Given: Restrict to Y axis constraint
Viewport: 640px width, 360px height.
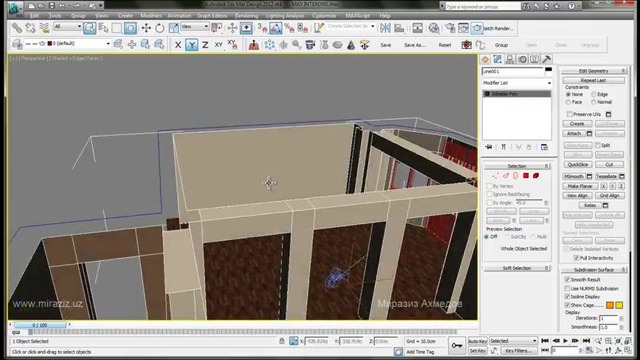Looking at the screenshot, I should coord(191,45).
